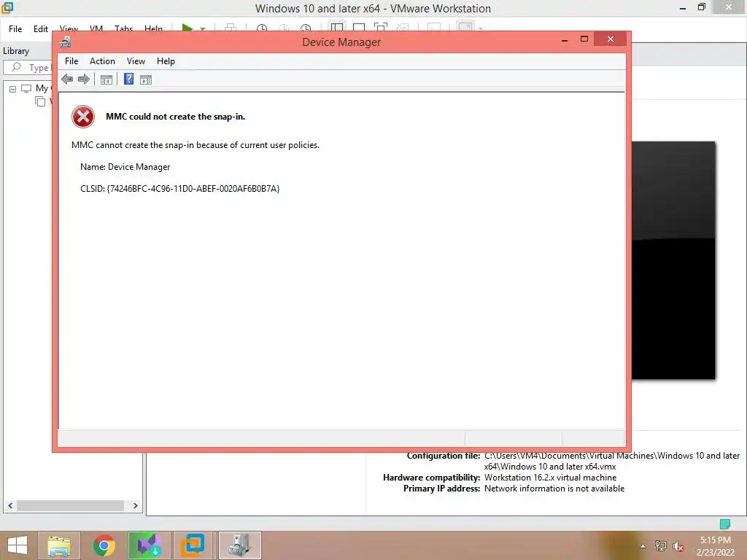This screenshot has height=560, width=747.
Task: Click the teal message icon in VMware status bar
Action: click(x=724, y=524)
